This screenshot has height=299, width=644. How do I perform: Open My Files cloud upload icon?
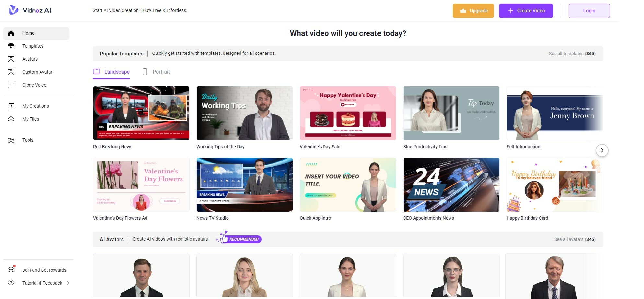pos(11,119)
